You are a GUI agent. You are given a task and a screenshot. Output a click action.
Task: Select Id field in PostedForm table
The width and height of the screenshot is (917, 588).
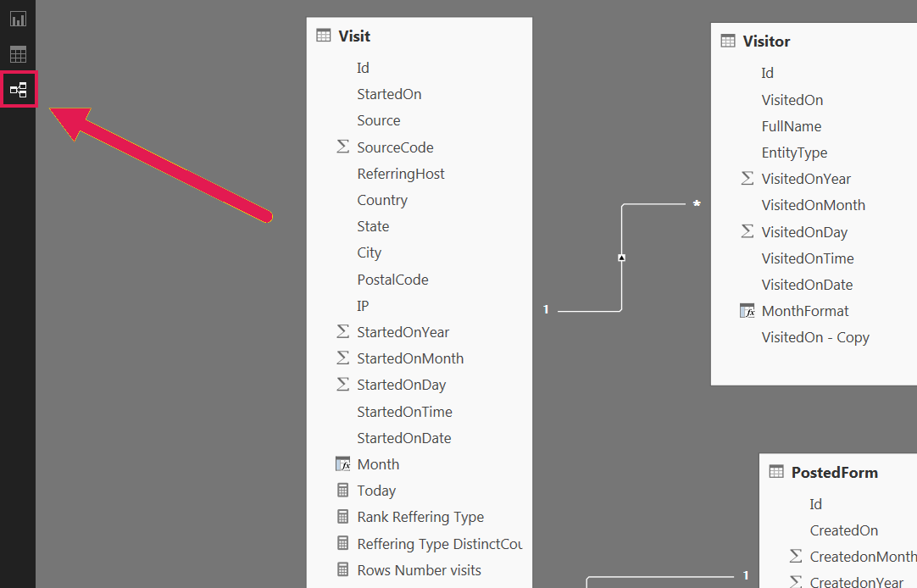(x=816, y=504)
